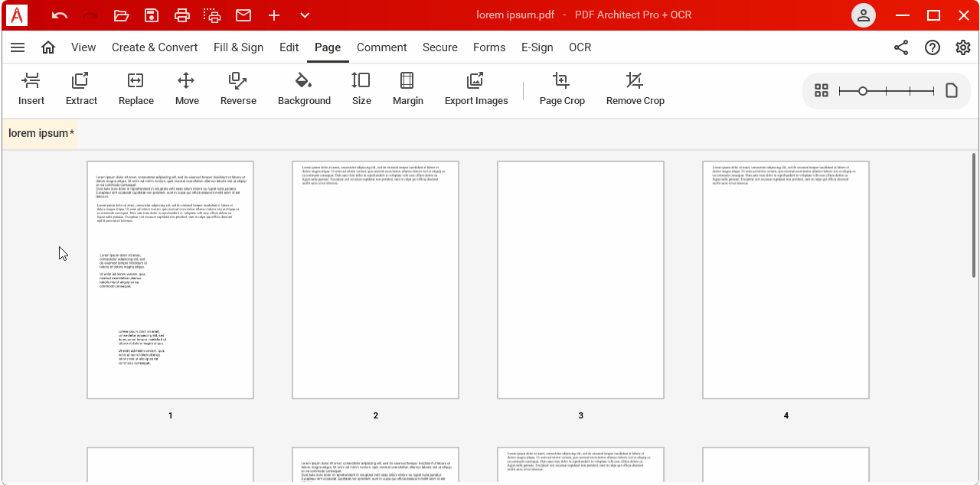
Task: Open the Margin tool
Action: tap(408, 90)
